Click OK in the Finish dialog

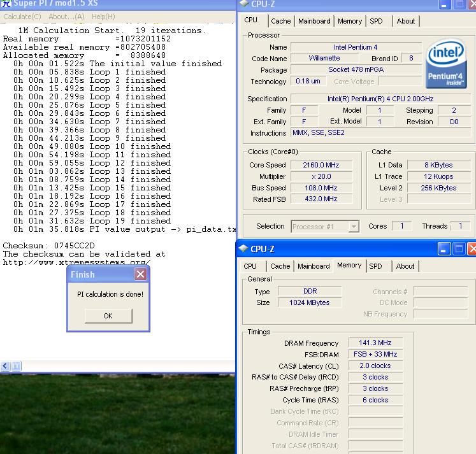click(108, 316)
